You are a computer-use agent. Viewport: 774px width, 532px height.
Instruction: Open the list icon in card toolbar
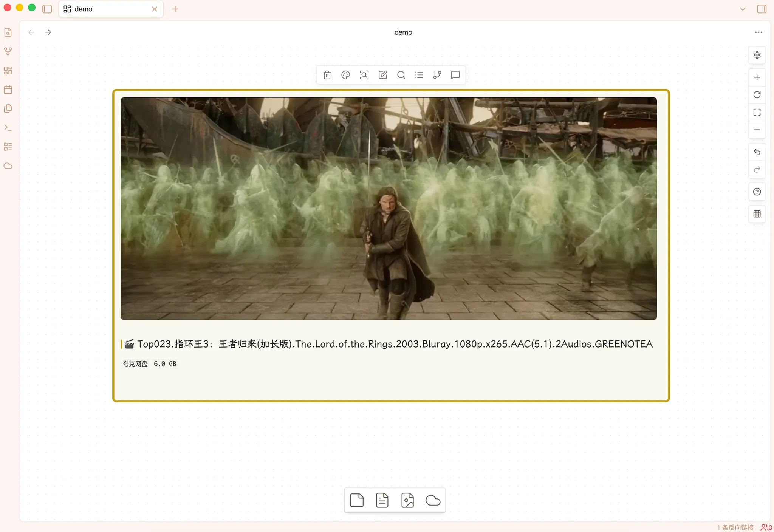pos(419,75)
